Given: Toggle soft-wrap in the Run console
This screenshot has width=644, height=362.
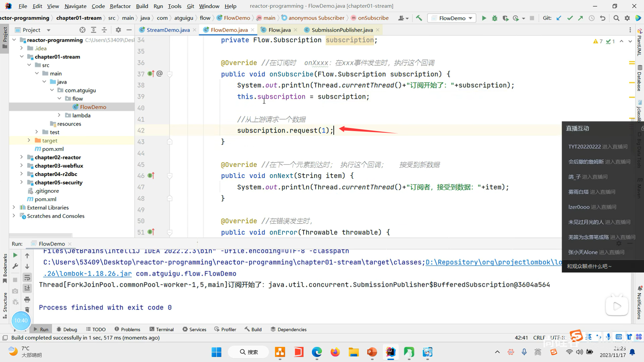Looking at the screenshot, I should [x=27, y=277].
